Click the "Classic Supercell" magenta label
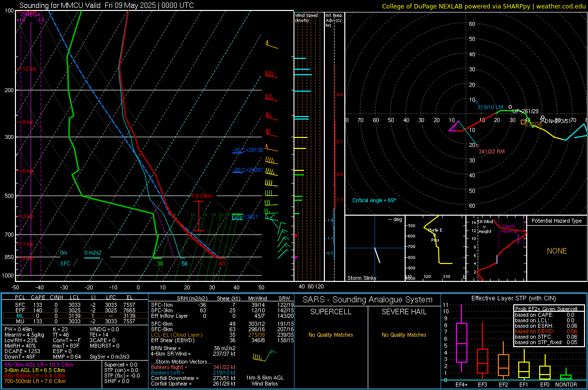The width and height of the screenshot is (588, 390). point(509,229)
